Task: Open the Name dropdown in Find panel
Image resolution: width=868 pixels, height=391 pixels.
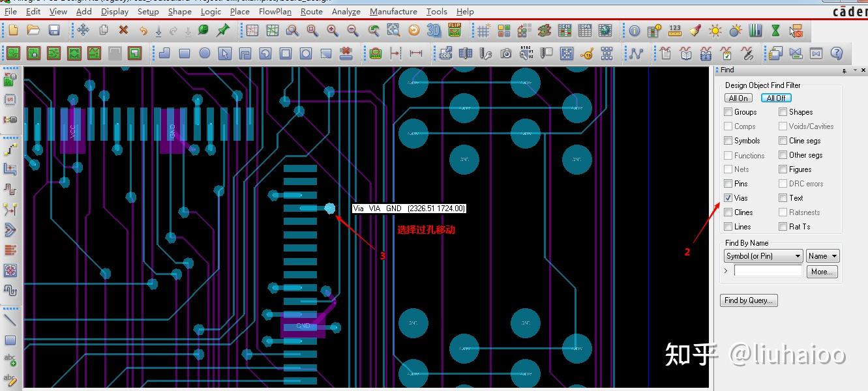Action: (822, 255)
